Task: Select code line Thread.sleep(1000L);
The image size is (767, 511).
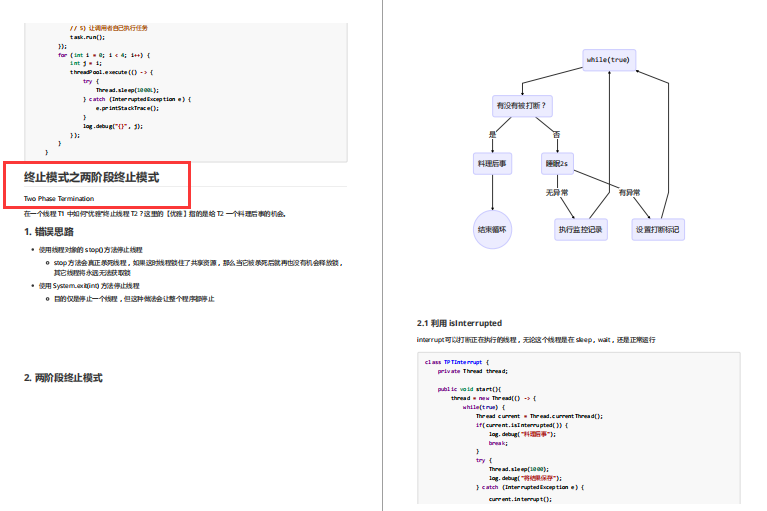Action: 127,90
